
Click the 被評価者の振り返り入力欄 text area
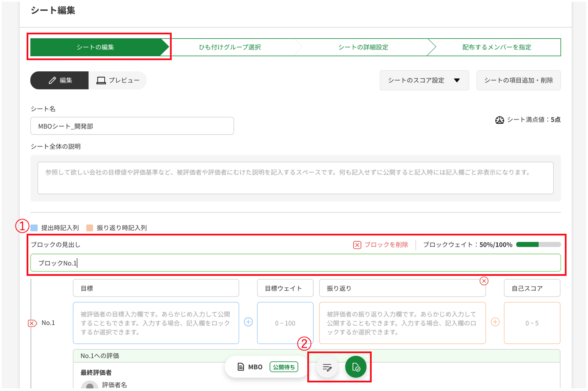click(402, 323)
